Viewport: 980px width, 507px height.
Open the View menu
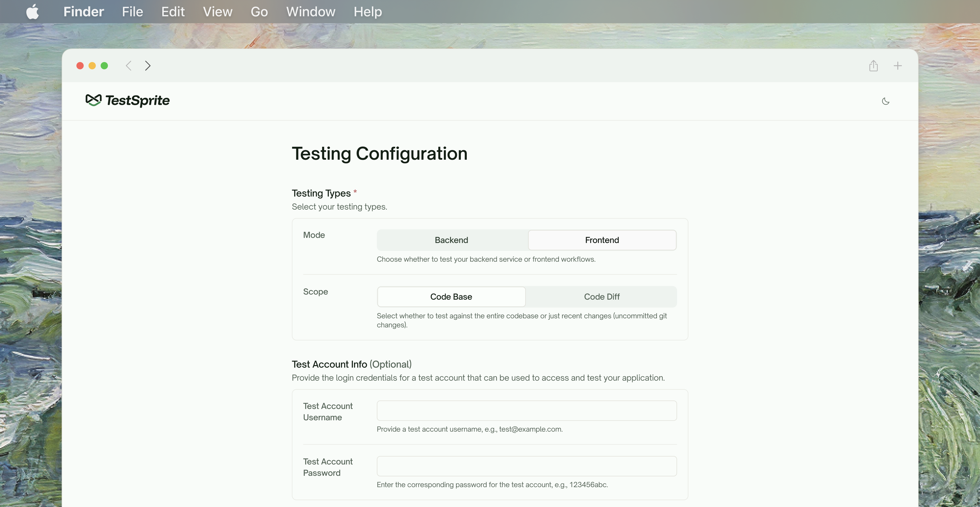[218, 11]
